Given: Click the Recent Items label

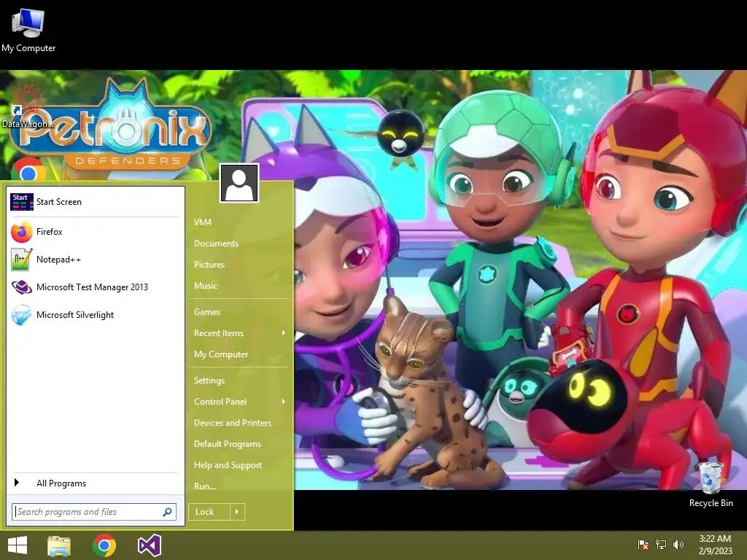Looking at the screenshot, I should pyautogui.click(x=219, y=332).
